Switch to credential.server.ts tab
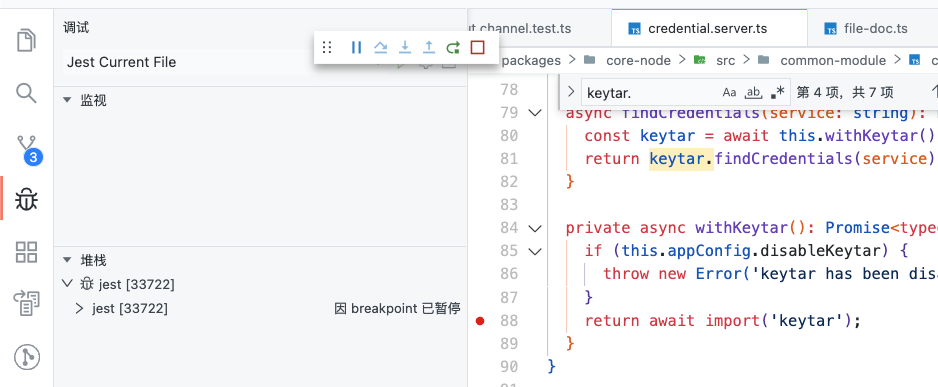Screen dimensions: 938x387 click(708, 28)
